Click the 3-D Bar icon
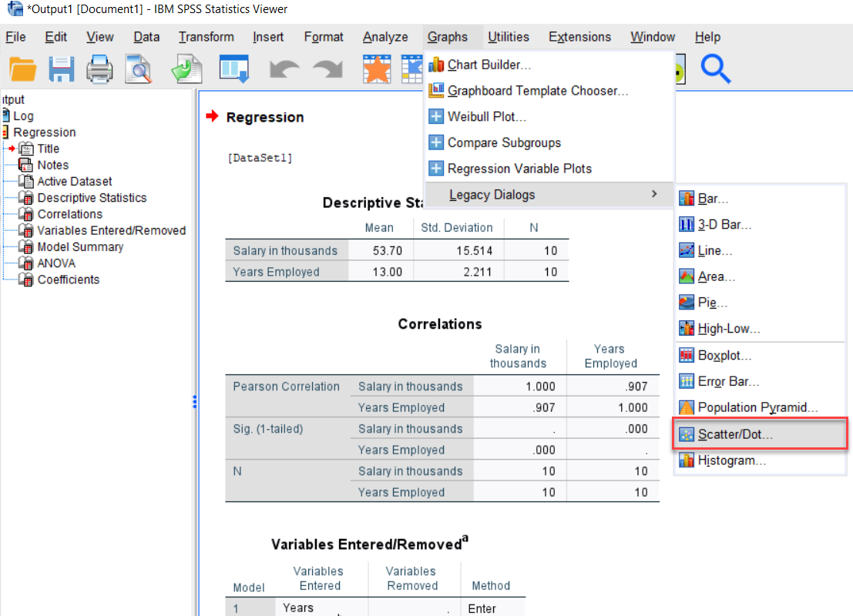853x616 pixels. click(x=687, y=225)
